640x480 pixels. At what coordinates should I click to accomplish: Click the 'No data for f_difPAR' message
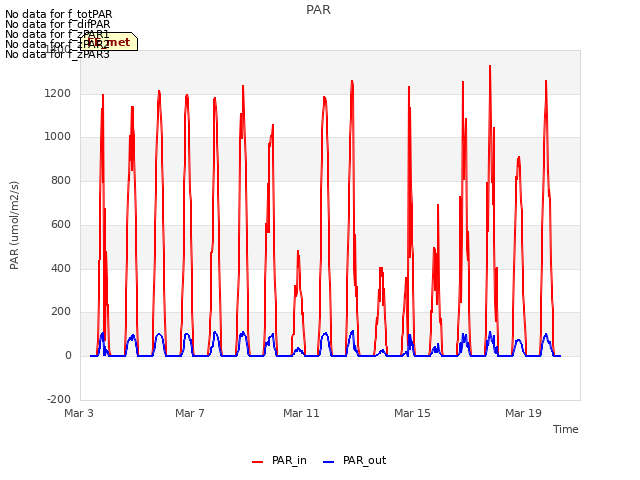pos(58,24)
